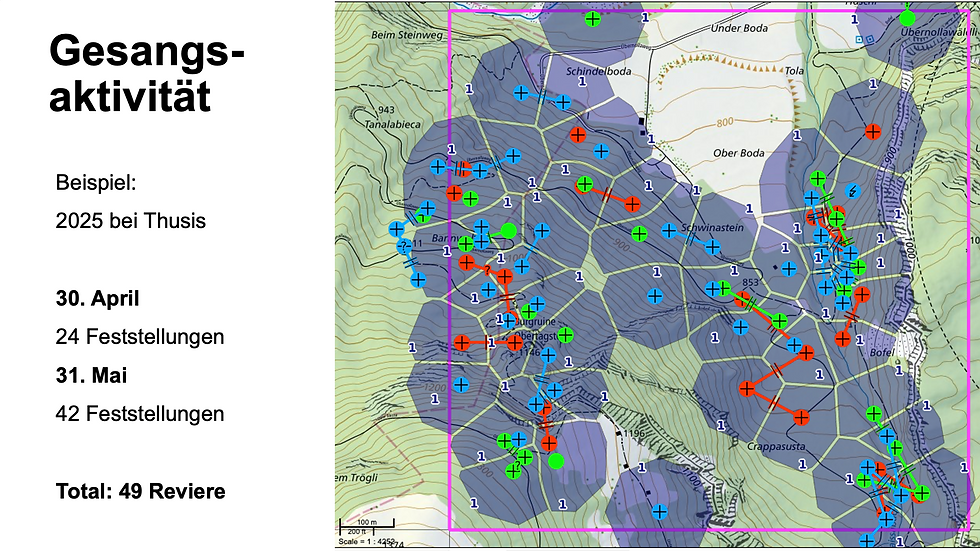
Task: Click the elevation label '1196'
Action: coord(634,434)
